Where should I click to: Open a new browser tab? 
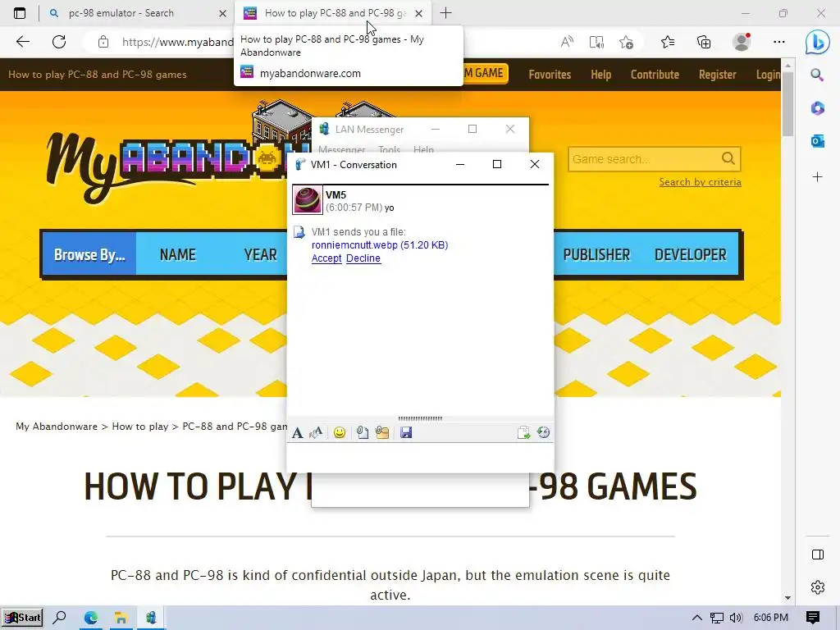pyautogui.click(x=445, y=13)
